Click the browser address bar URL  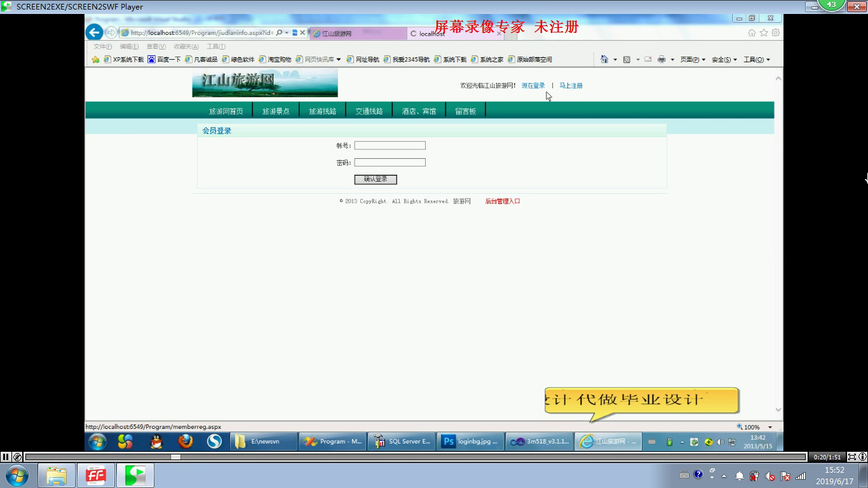coord(202,32)
